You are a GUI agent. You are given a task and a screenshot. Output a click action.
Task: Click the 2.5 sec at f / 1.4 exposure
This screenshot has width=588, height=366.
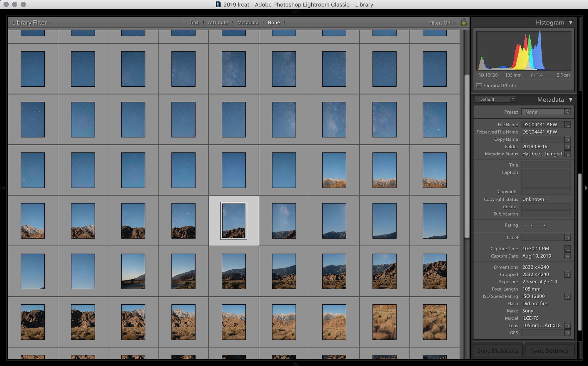539,282
